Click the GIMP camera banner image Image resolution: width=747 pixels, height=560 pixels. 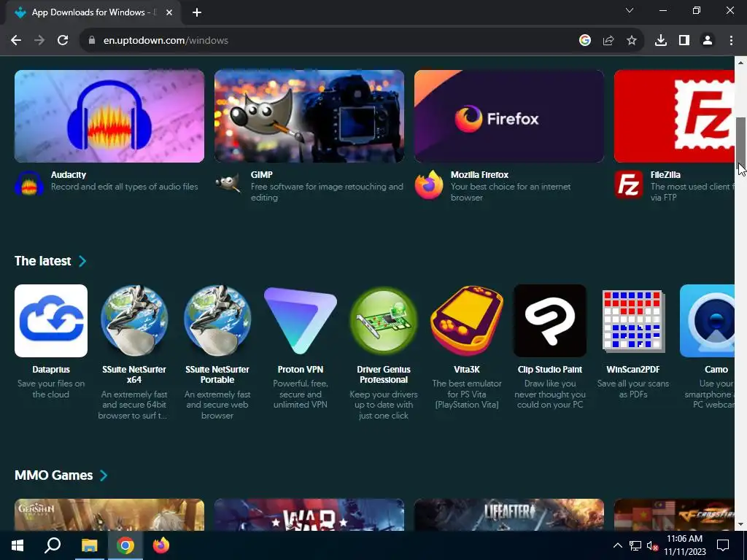[x=309, y=116]
